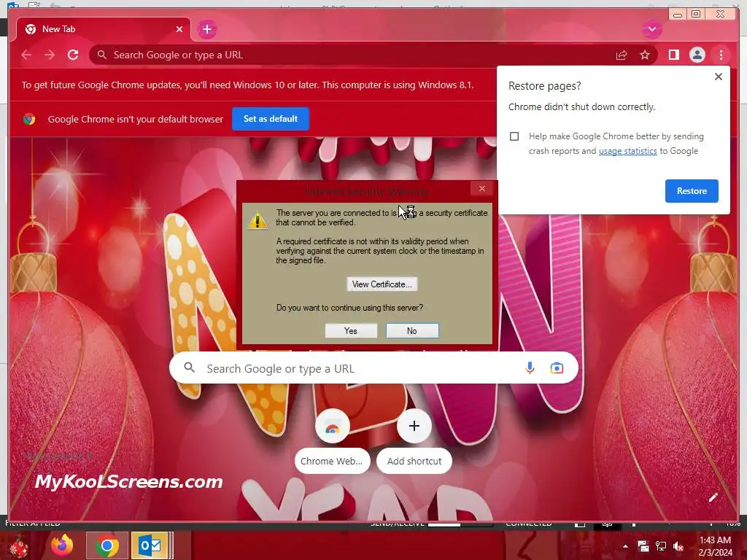The image size is (747, 560).
Task: Click the Chrome forward arrow
Action: 50,55
